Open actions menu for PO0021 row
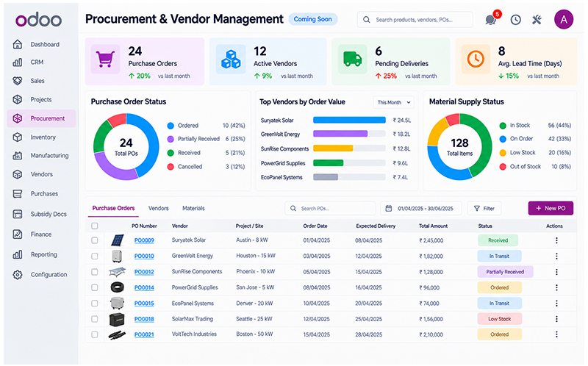 (x=556, y=334)
